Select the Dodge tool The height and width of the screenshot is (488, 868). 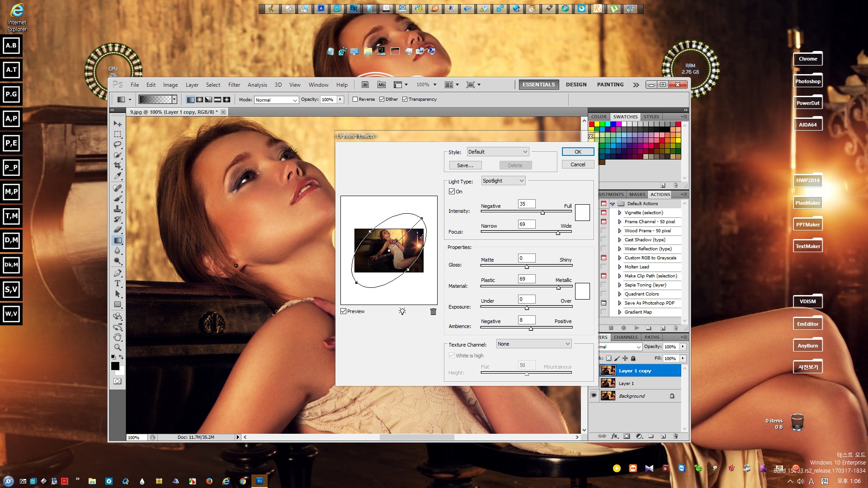pyautogui.click(x=118, y=261)
